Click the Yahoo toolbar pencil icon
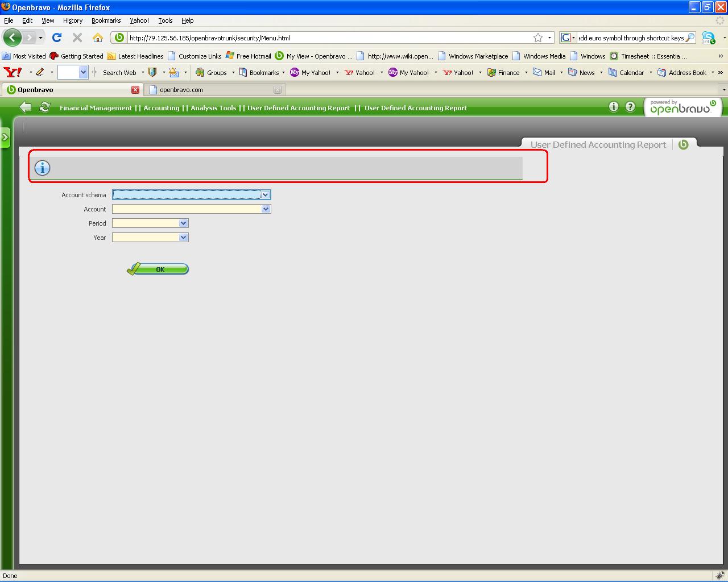 40,72
